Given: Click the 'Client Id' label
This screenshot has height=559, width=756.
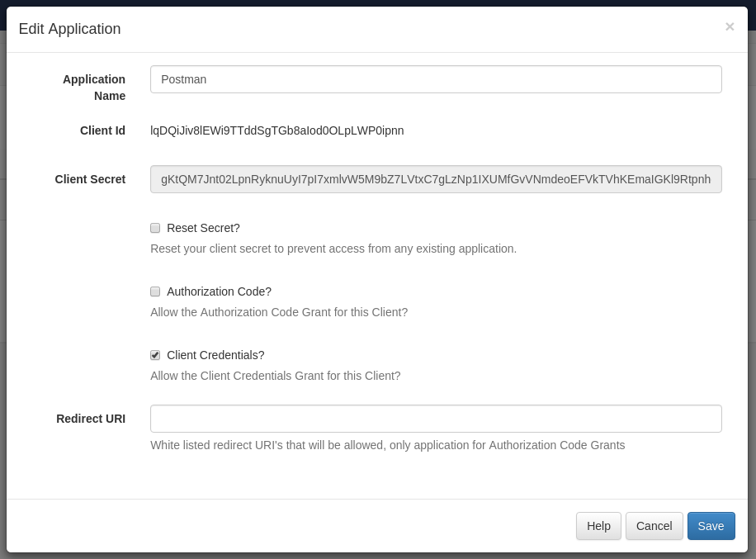Looking at the screenshot, I should [x=102, y=130].
